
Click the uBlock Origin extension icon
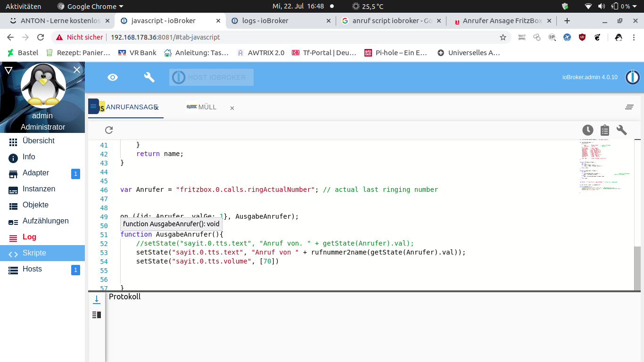coord(582,37)
